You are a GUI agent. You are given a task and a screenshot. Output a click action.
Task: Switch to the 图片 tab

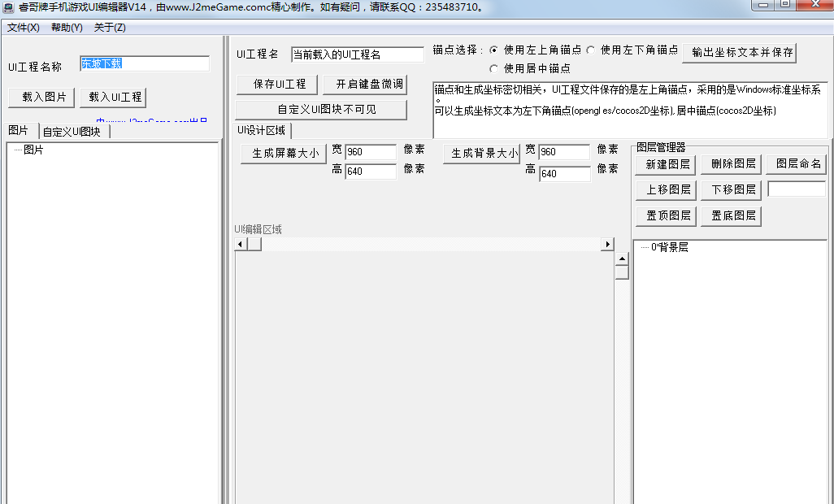[x=20, y=131]
